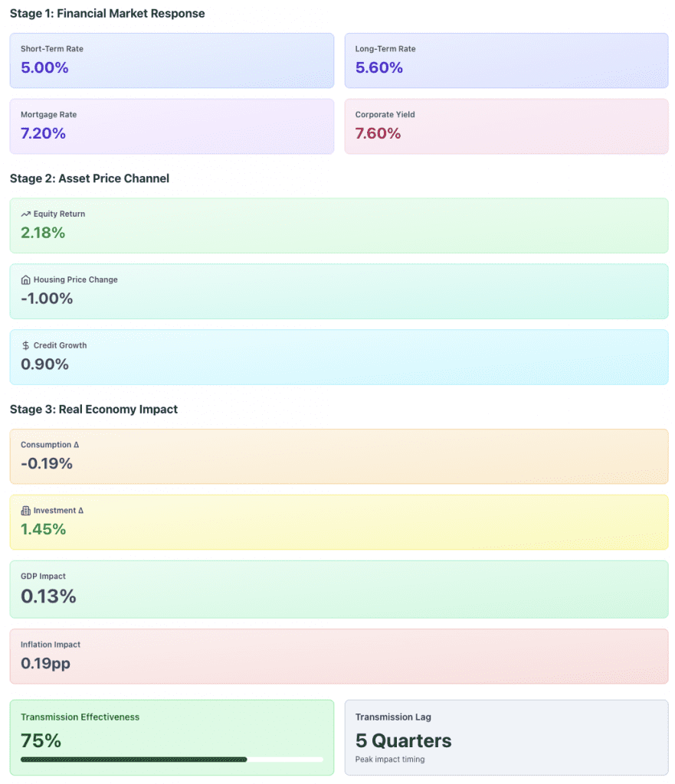Click the Stage 1: Financial Market Response heading
675x784 pixels.
[106, 14]
